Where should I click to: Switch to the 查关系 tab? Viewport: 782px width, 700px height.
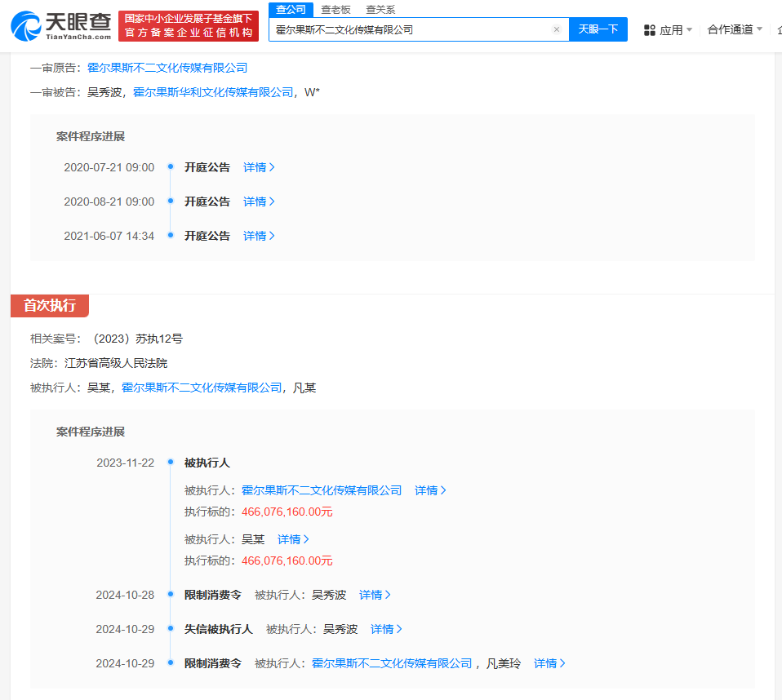pyautogui.click(x=380, y=10)
